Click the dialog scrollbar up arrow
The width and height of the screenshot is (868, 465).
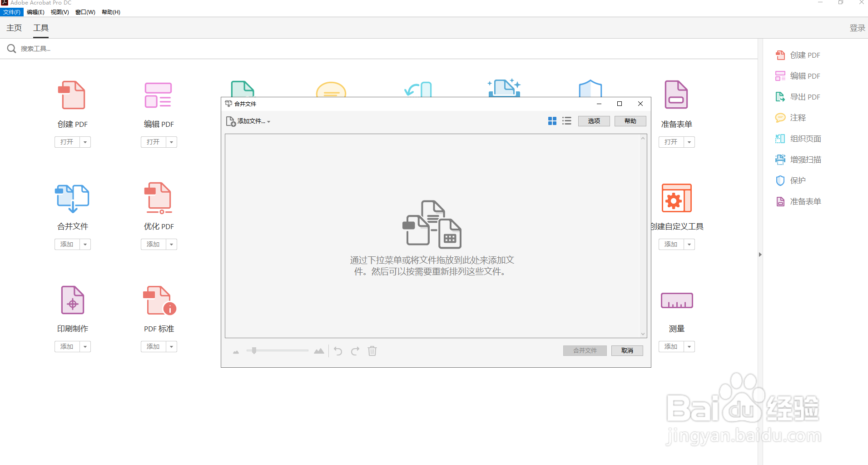[643, 138]
